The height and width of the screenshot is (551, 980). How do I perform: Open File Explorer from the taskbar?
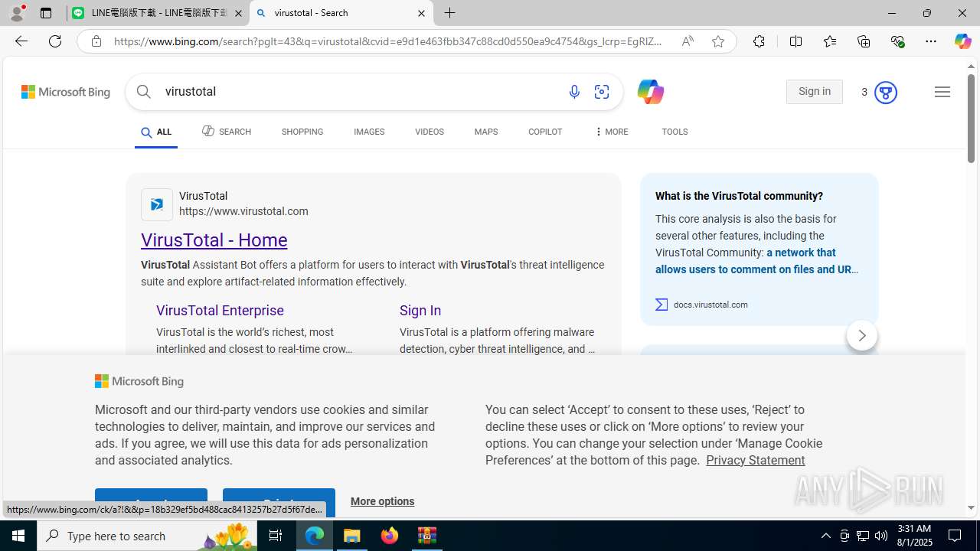352,536
